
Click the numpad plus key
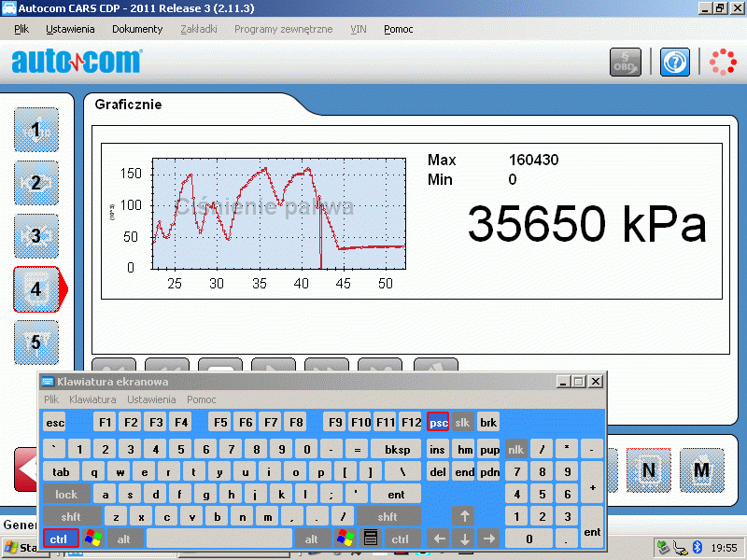click(x=592, y=483)
